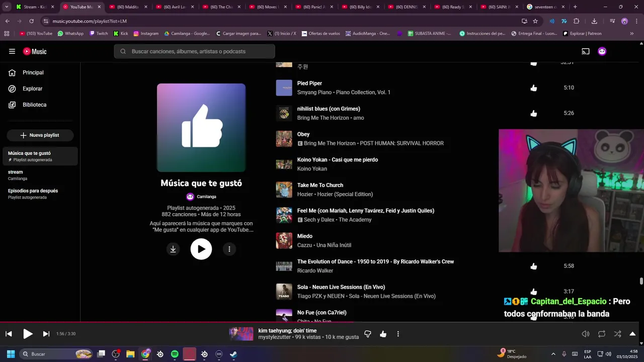Screen dimensions: 644x362
Task: Show more bookmarks chevron
Action: coord(632,34)
